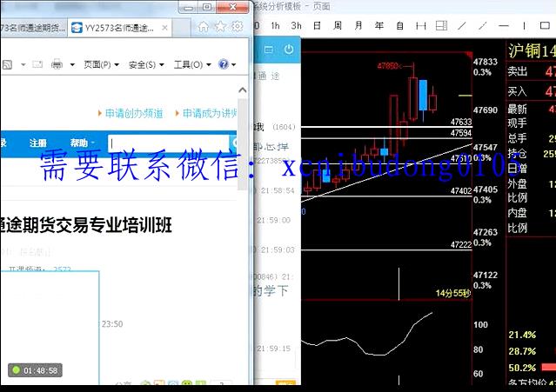Click the printer icon in IE toolbar
The image size is (556, 392).
coord(57,64)
